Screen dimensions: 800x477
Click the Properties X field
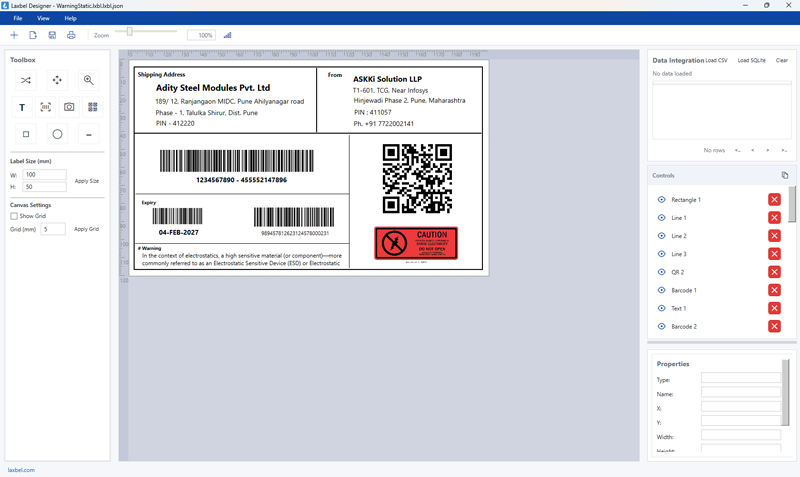pyautogui.click(x=741, y=407)
